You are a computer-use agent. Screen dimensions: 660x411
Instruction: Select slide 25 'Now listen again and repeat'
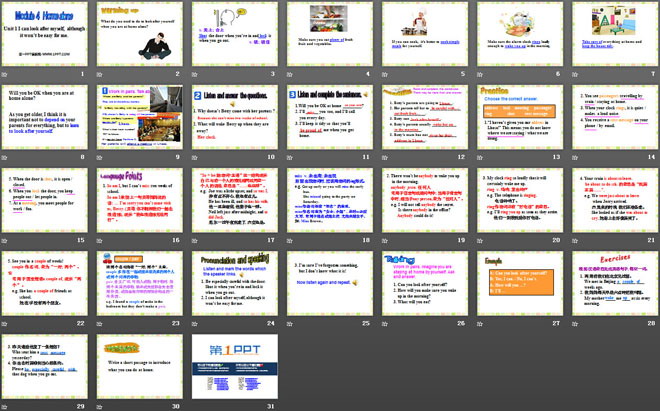tap(330, 283)
